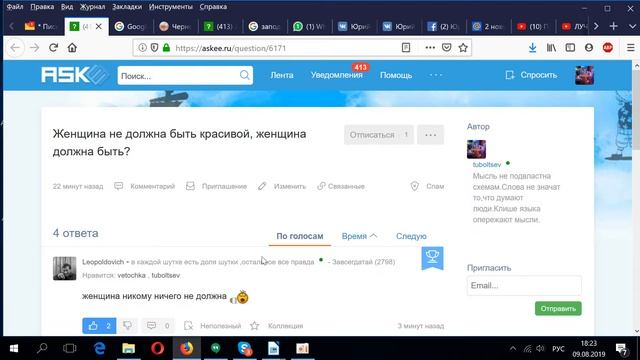Open Firefox downloads arrow icon
The height and width of the screenshot is (360, 640).
[532, 48]
